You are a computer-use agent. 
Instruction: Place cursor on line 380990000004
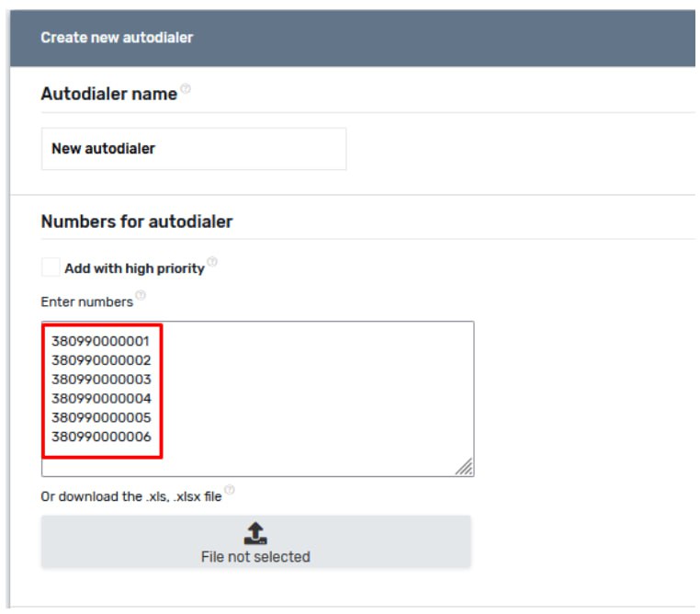coord(101,399)
